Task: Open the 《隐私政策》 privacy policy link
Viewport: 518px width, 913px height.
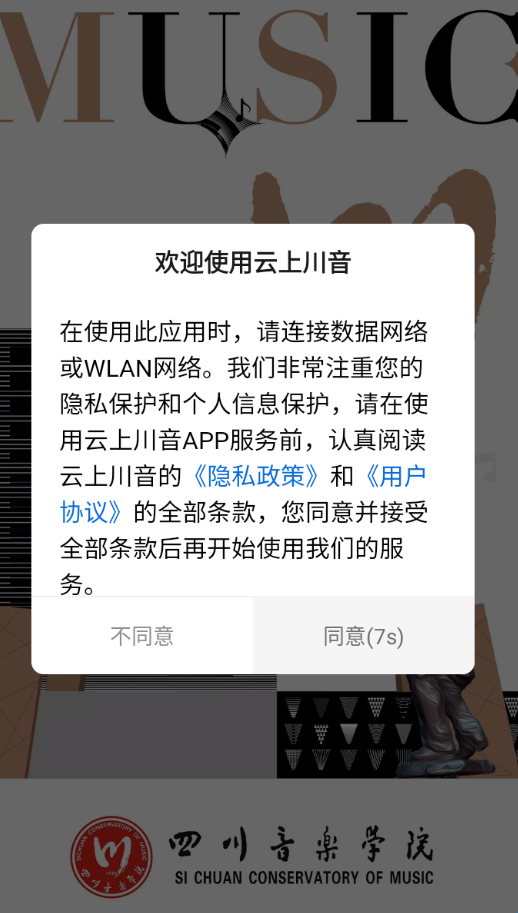Action: (x=256, y=476)
